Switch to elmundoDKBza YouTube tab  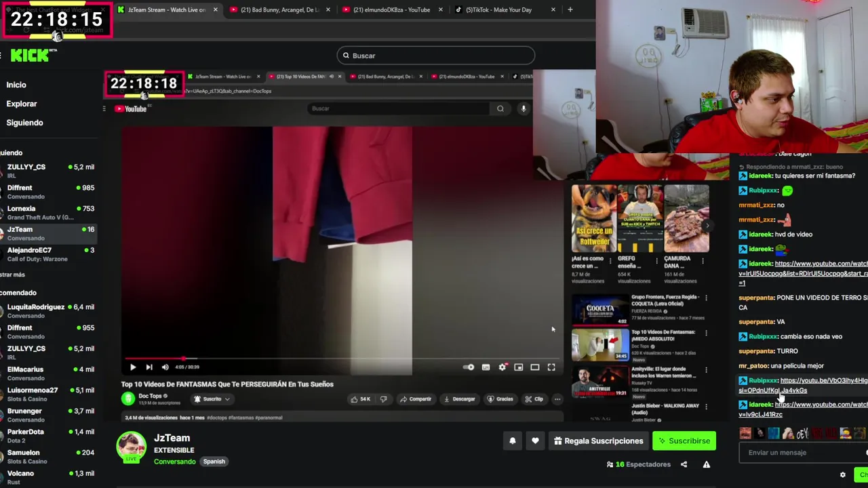[x=392, y=9]
